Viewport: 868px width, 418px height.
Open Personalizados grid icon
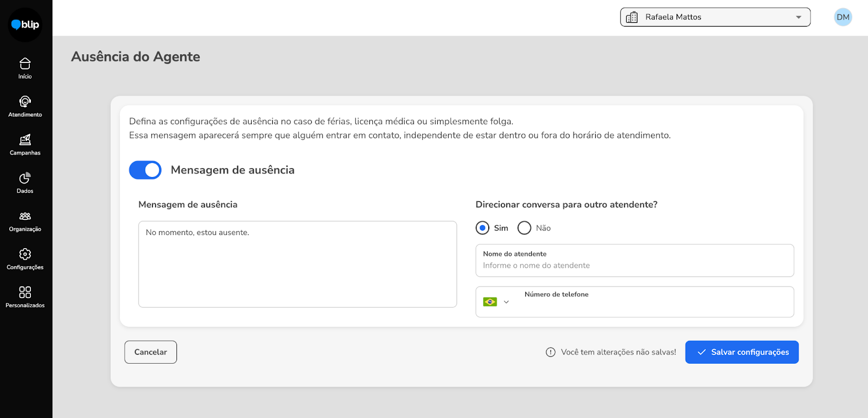(25, 293)
